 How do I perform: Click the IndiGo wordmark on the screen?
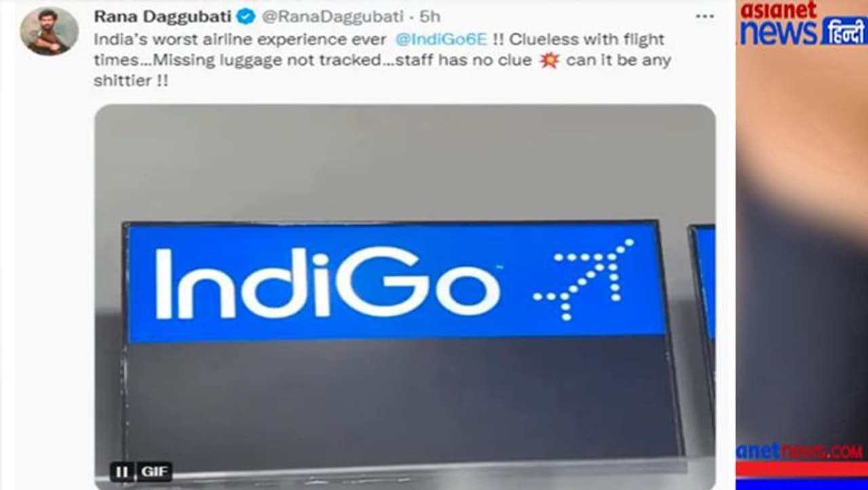[x=328, y=282]
